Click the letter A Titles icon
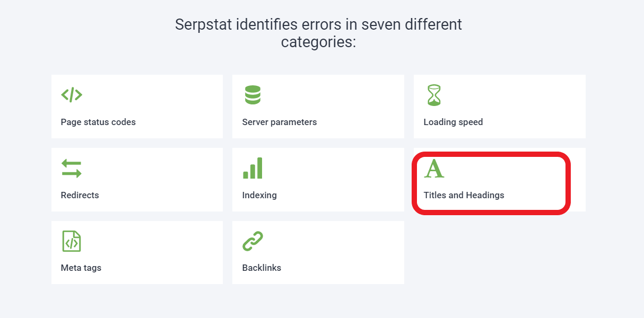 (x=434, y=169)
